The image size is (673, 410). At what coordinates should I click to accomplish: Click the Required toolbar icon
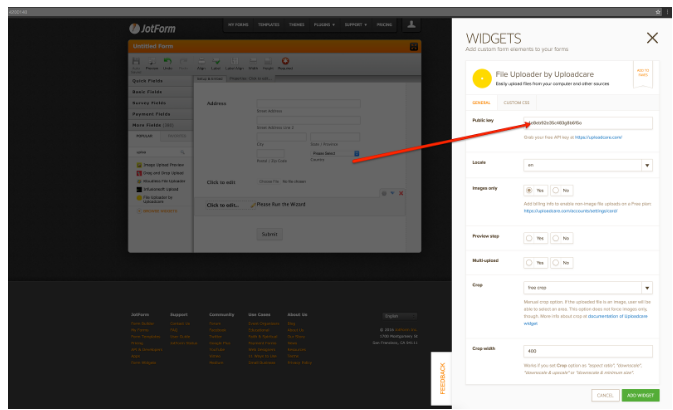click(285, 61)
